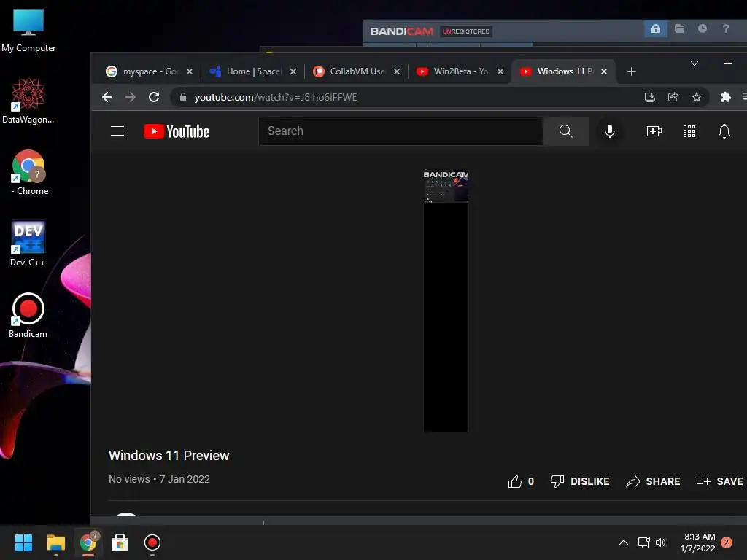Open the Bandicam help question mark
The image size is (747, 560).
(726, 29)
